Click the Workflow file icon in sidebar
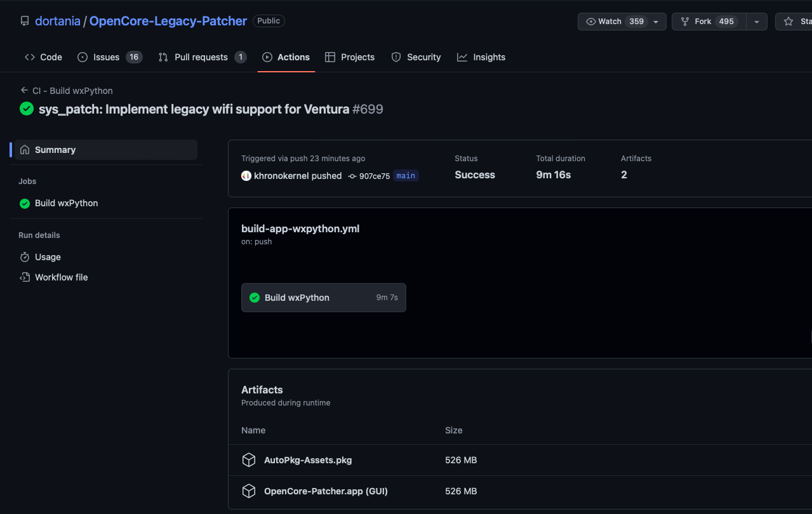The width and height of the screenshot is (812, 514). click(x=25, y=277)
